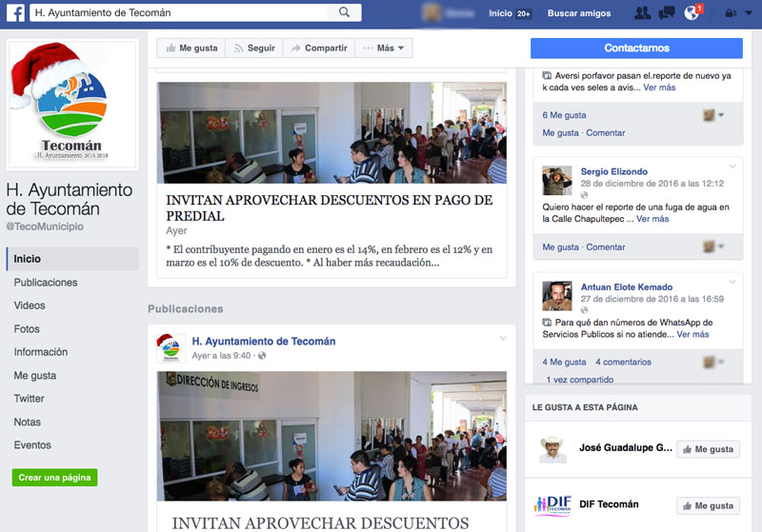Open Antuan Elote Kemado profile name
This screenshot has width=762, height=532.
(x=627, y=286)
